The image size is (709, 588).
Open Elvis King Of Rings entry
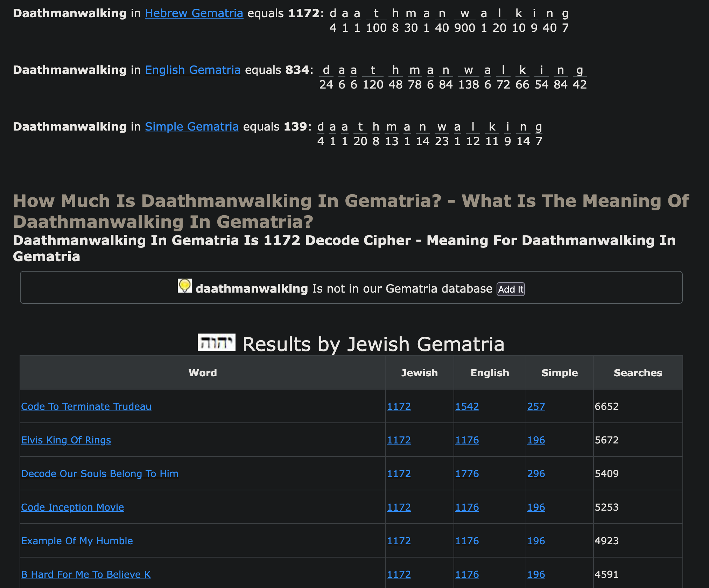(x=66, y=440)
